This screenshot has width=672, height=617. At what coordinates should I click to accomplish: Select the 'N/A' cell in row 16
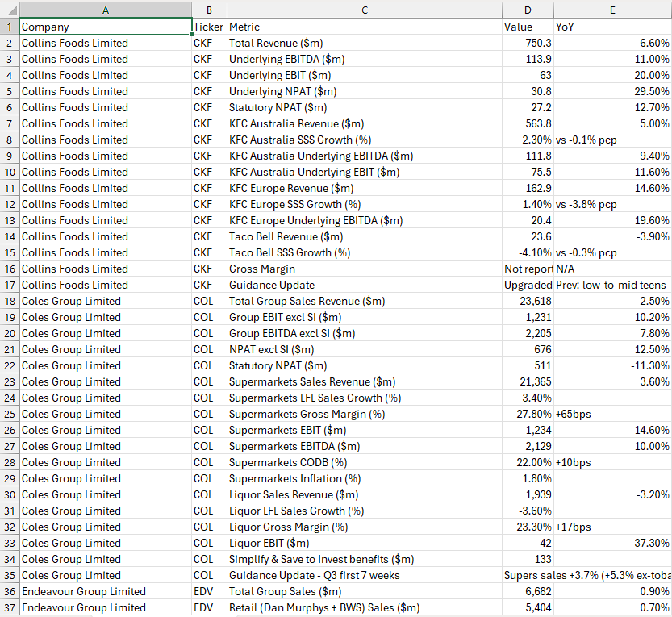coord(612,269)
